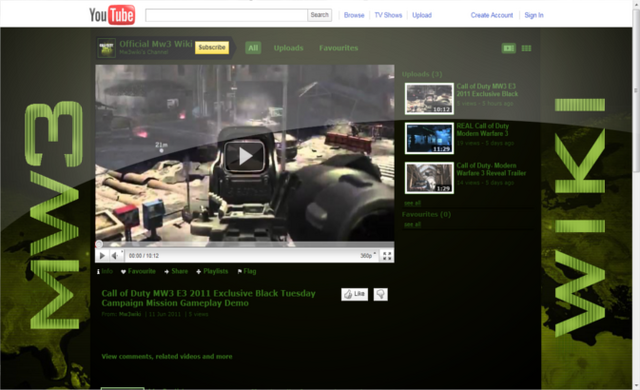The image size is (640, 390).
Task: Open the Official Mw3 Wiki channel avatar
Action: click(x=107, y=48)
